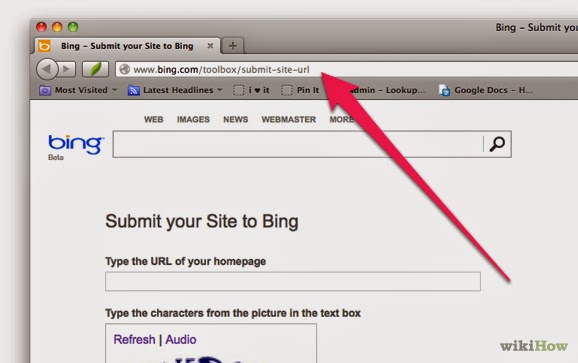Click the globe site identity icon

(x=125, y=69)
